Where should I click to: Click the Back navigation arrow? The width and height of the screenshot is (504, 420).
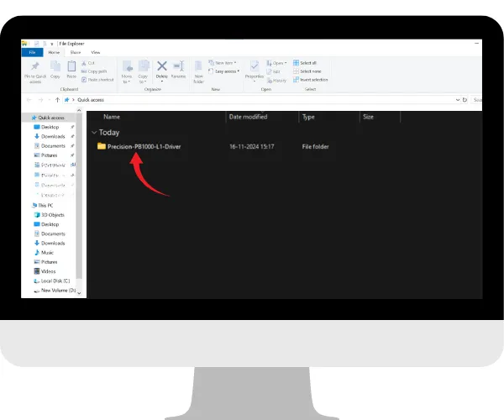pos(29,100)
